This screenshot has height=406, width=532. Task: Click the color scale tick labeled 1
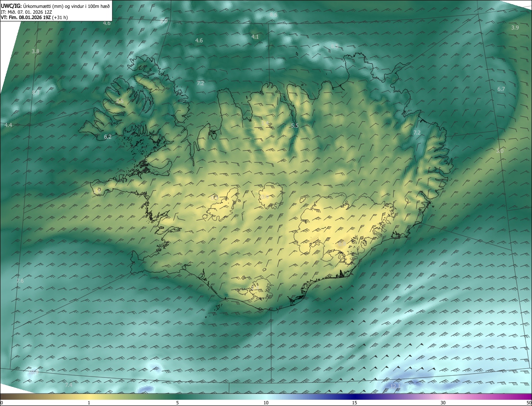tap(89, 403)
